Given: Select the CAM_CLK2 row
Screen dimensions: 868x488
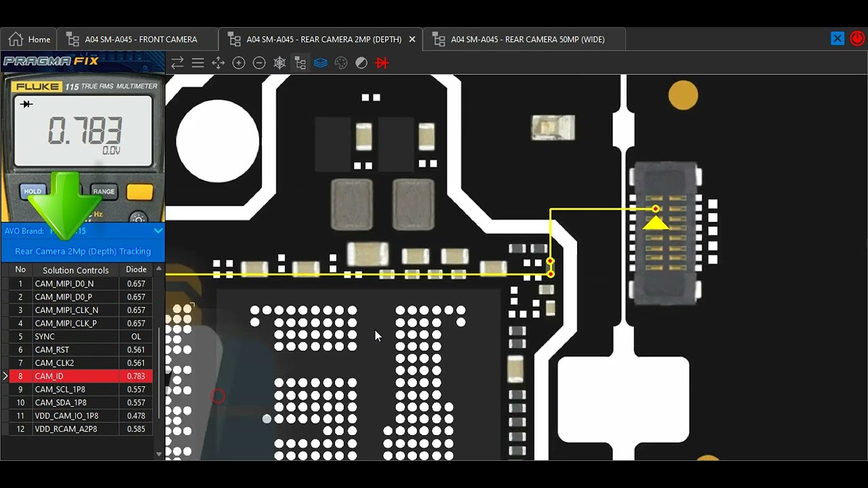Looking at the screenshot, I should click(81, 363).
